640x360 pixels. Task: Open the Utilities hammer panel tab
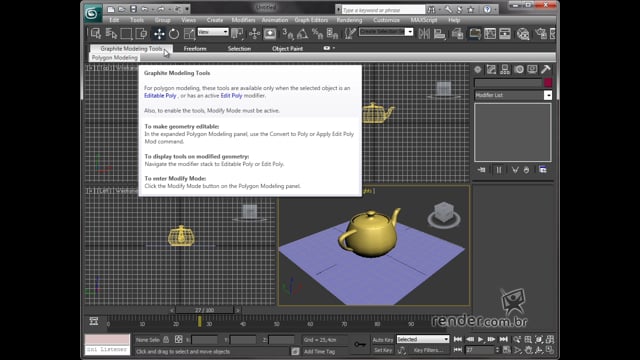tap(546, 70)
